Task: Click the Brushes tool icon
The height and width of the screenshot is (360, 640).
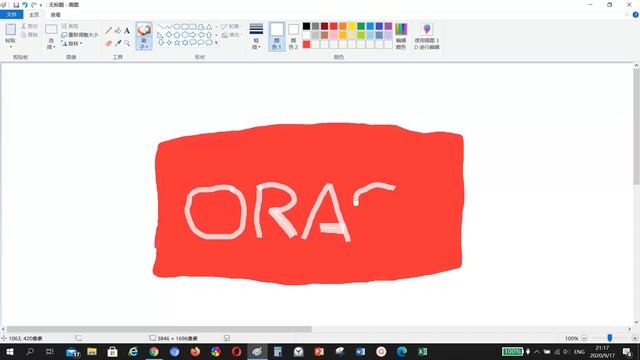Action: (x=144, y=30)
